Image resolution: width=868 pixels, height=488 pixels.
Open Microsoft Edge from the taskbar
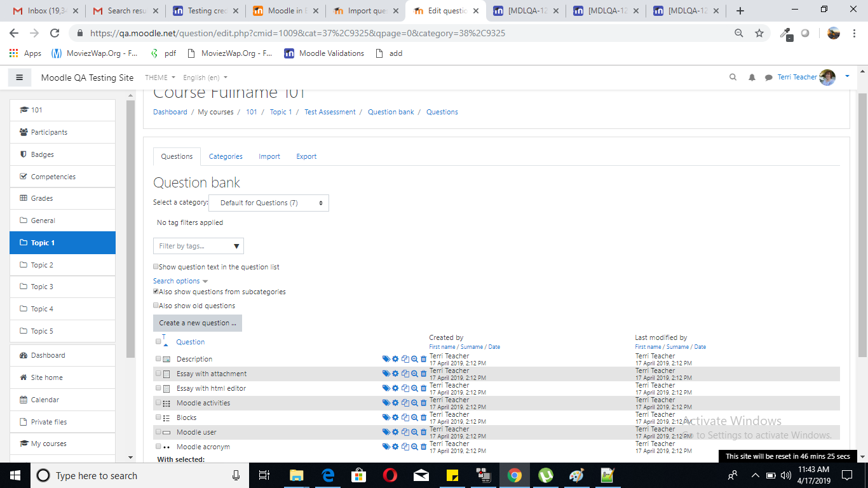coord(328,475)
